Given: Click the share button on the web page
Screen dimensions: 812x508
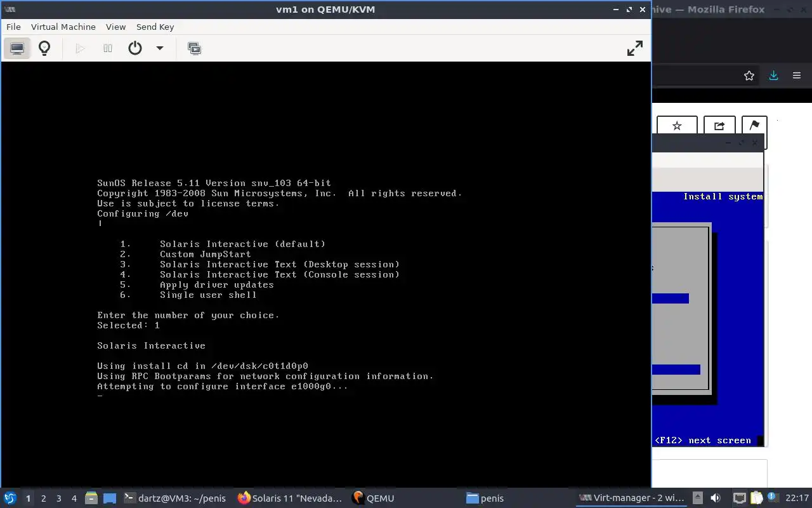Looking at the screenshot, I should (719, 126).
